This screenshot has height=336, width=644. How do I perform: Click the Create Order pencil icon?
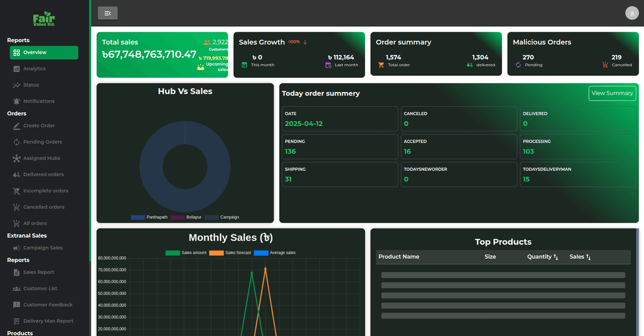point(17,126)
